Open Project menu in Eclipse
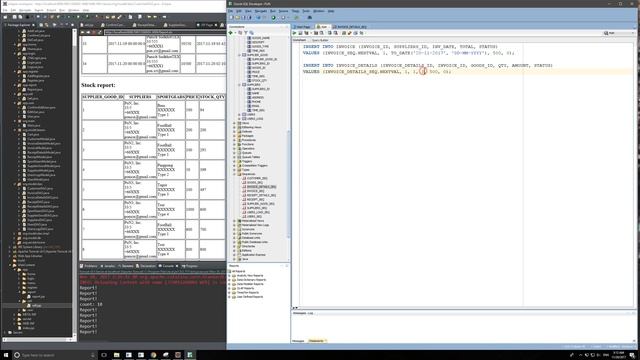640x360 pixels. pyautogui.click(x=51, y=10)
